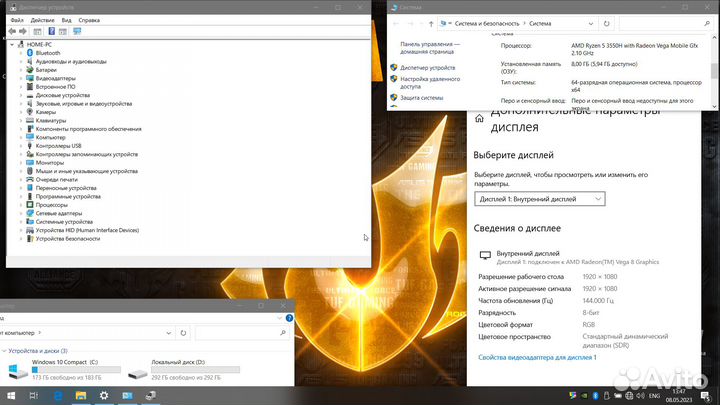This screenshot has height=405, width=720.
Task: Click Система breadcrumb segment
Action: [x=540, y=23]
